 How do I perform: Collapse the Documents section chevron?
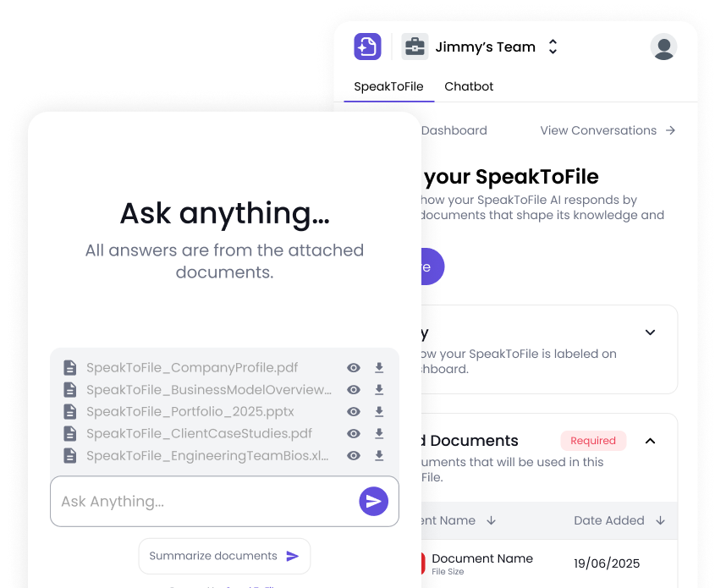click(x=650, y=441)
